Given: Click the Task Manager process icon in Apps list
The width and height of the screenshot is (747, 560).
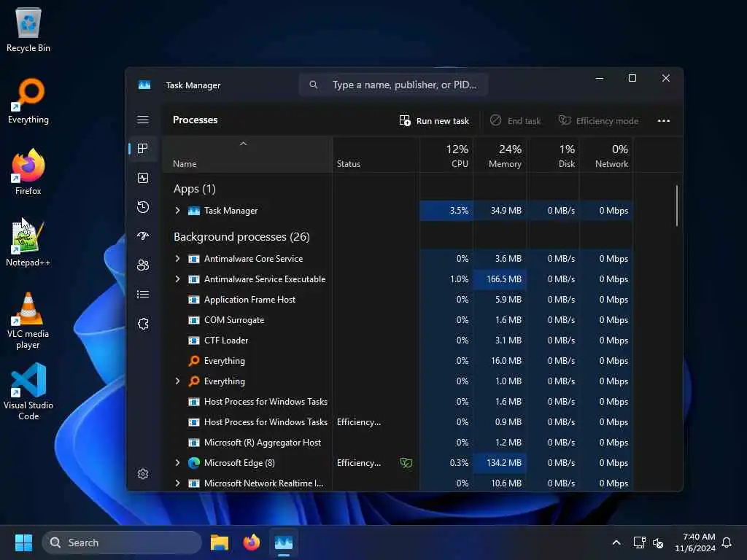Looking at the screenshot, I should pos(194,211).
